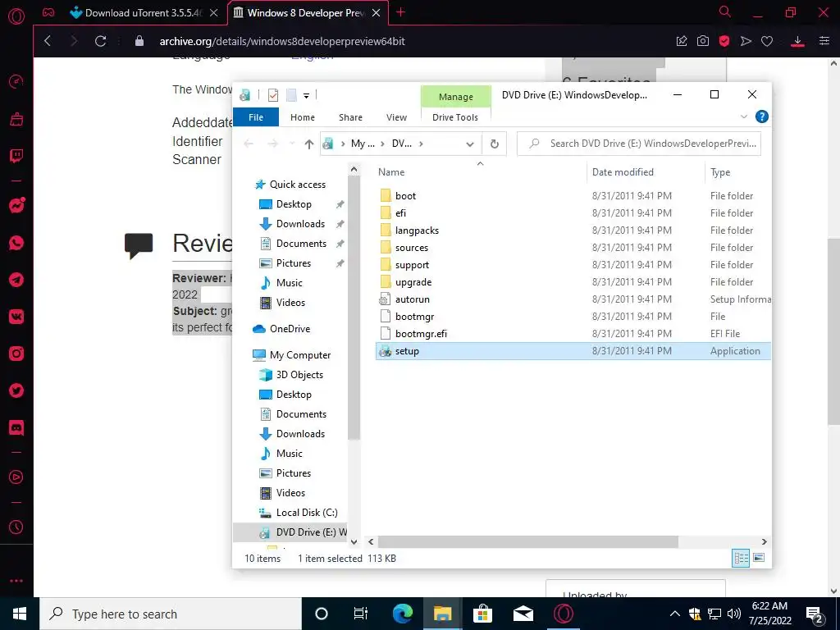Open Twitter icon in Opera sidebar
The image size is (840, 630).
point(16,390)
